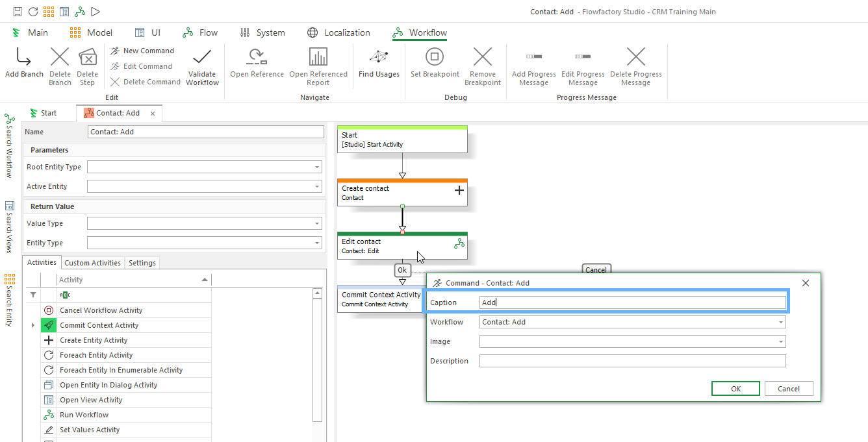The image size is (868, 442).
Task: Open the Custom Activities tab
Action: [x=92, y=263]
